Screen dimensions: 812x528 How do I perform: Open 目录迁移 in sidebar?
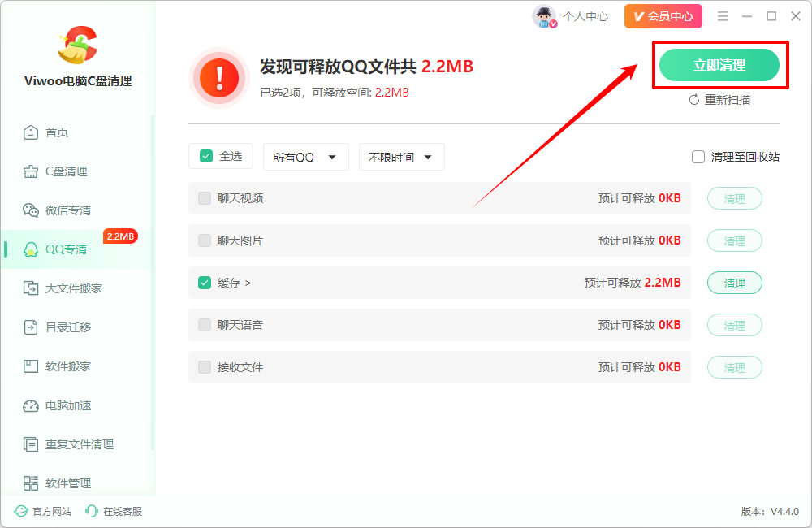coord(76,327)
